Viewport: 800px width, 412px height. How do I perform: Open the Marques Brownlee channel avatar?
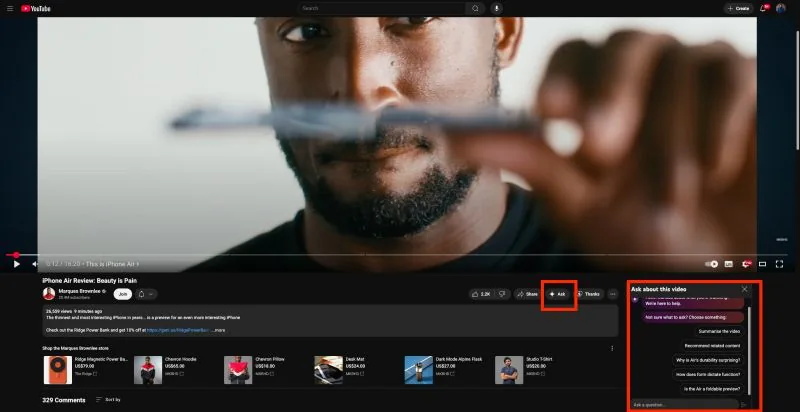49,294
